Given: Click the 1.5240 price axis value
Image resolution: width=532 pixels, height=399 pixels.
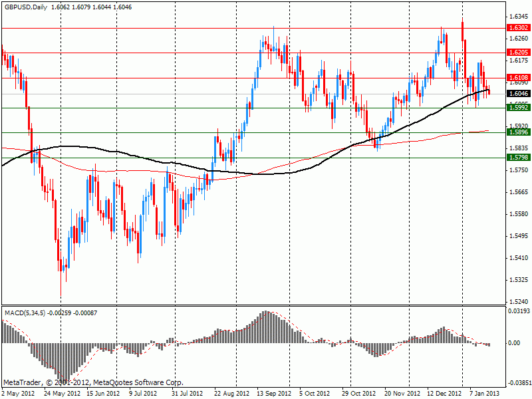Looking at the screenshot, I should (517, 301).
